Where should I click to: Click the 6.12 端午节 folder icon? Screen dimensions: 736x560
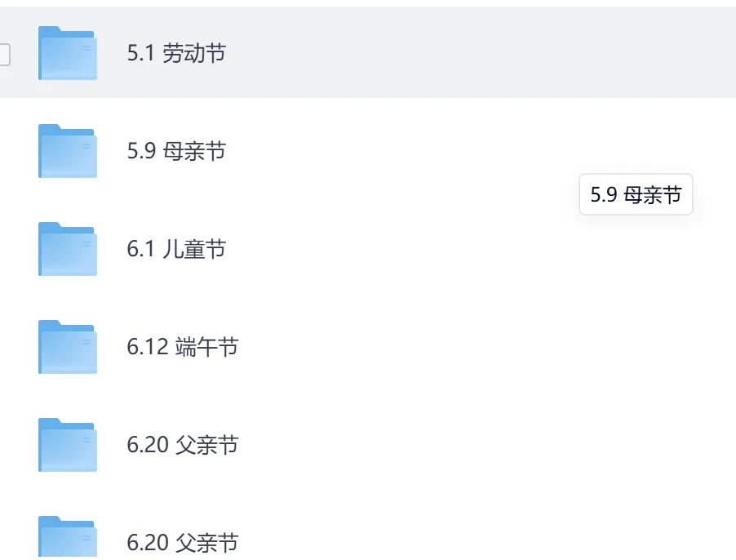point(68,347)
